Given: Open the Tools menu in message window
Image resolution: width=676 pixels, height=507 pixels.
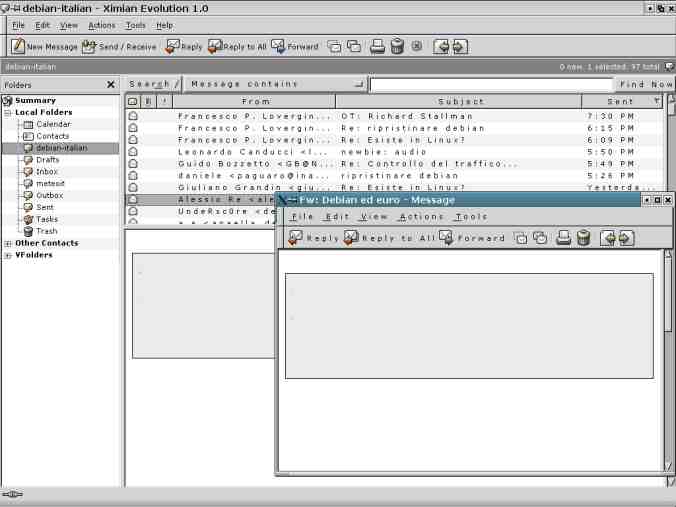Looking at the screenshot, I should 471,216.
